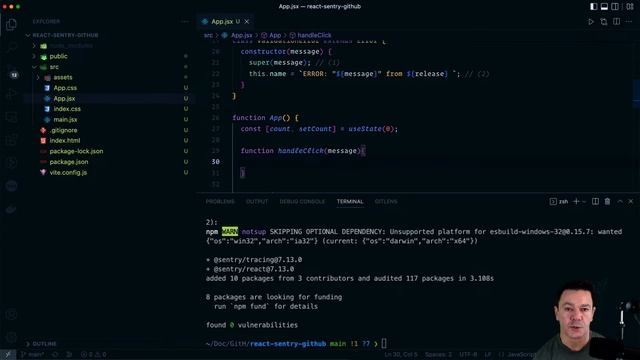This screenshot has height=360, width=640.
Task: Click the useState(0) code on line 27
Action: [370, 129]
